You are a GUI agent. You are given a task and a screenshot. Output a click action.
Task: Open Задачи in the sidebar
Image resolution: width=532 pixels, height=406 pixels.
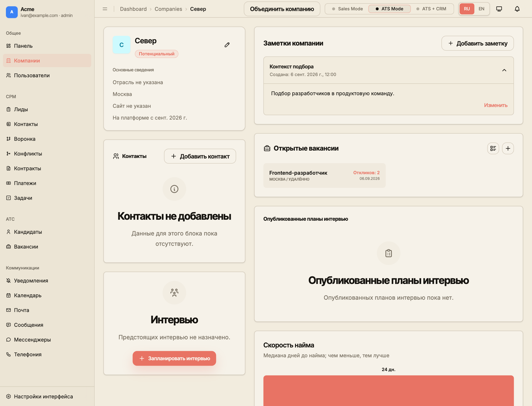tap(47, 198)
